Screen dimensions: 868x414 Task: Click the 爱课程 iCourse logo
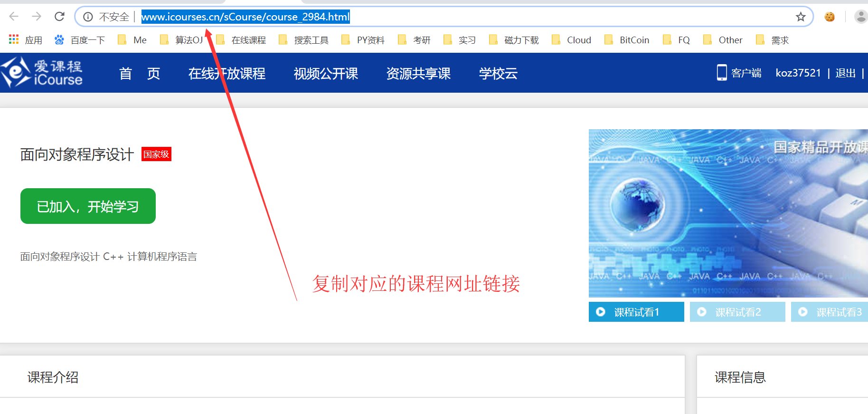point(42,72)
